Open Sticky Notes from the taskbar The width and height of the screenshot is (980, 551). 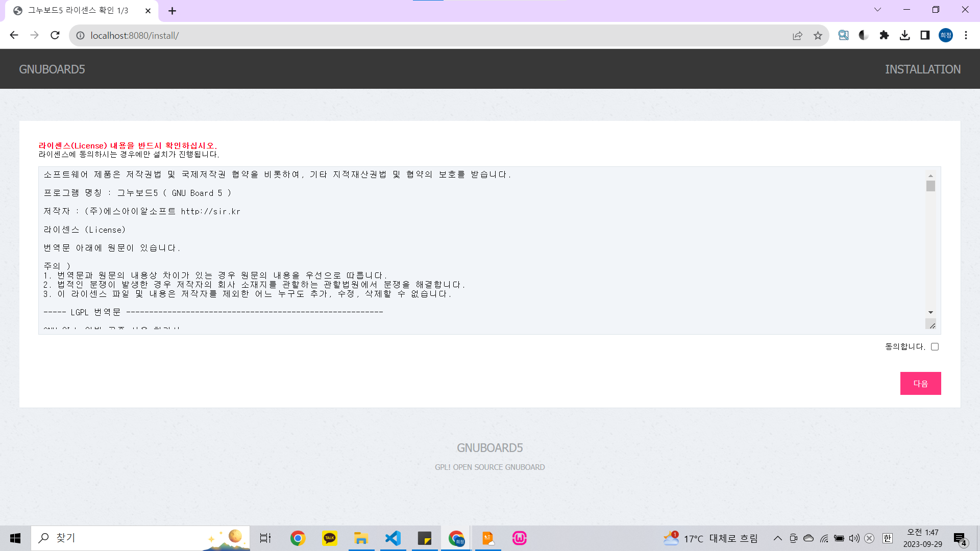(425, 538)
